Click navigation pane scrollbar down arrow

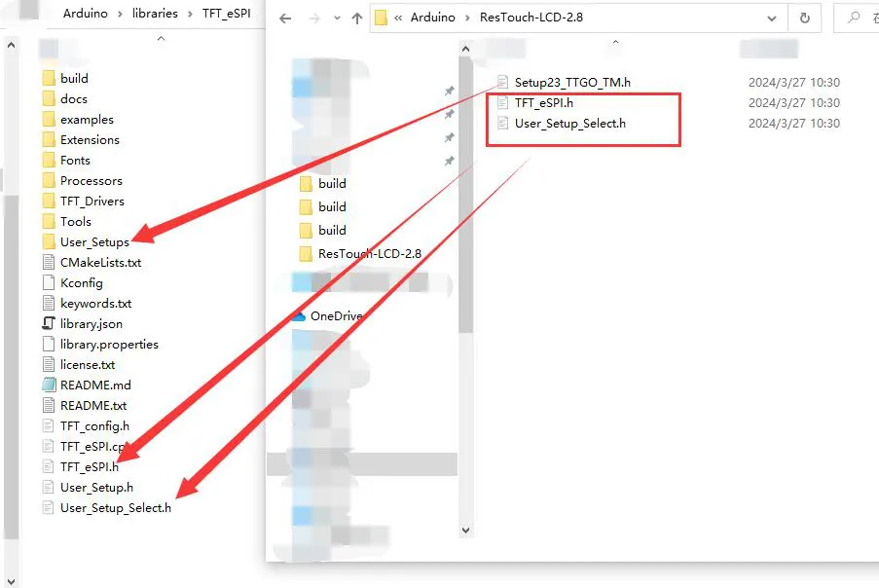click(x=465, y=530)
